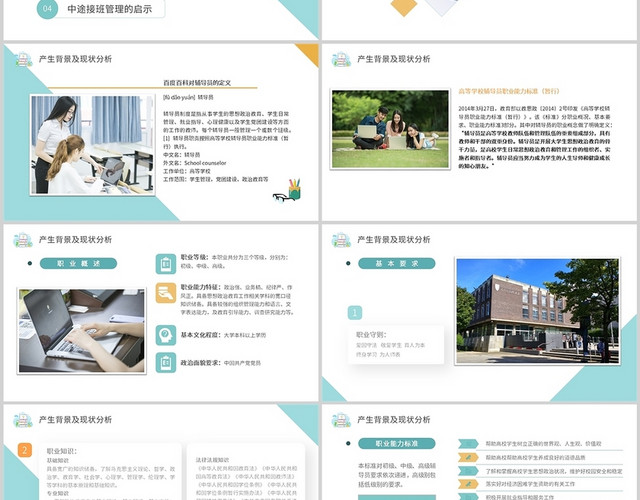Click the text "政治面貌要求: 中国共产党党员"
640x500 pixels.
click(x=221, y=362)
